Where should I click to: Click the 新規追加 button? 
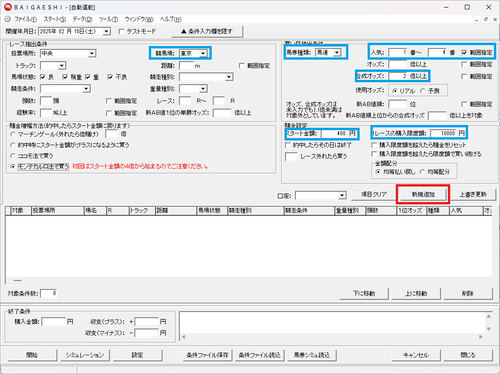point(423,194)
